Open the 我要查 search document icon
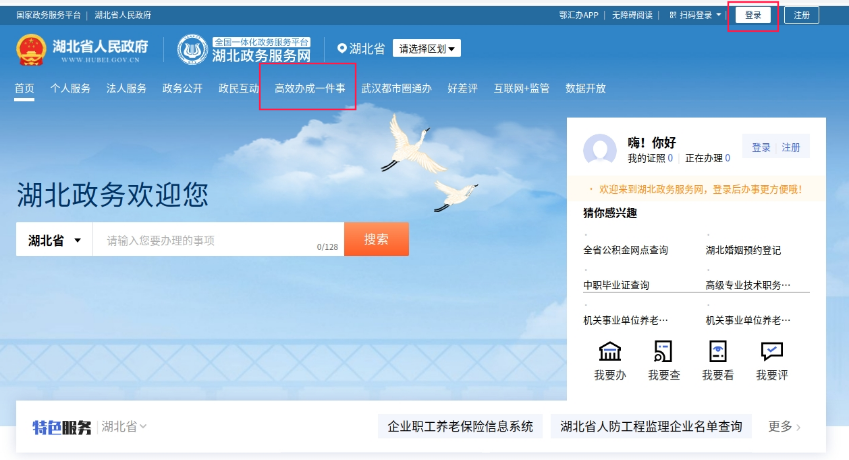The image size is (849, 460). click(663, 352)
